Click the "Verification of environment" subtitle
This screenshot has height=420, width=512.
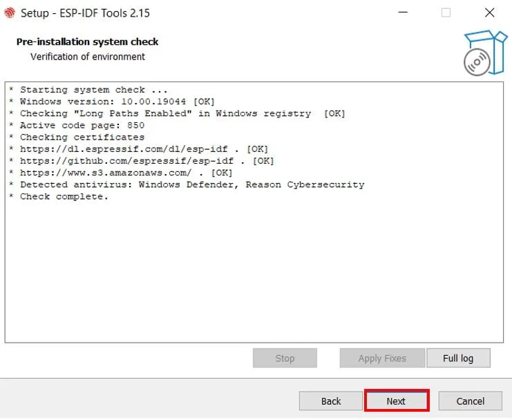click(x=88, y=57)
